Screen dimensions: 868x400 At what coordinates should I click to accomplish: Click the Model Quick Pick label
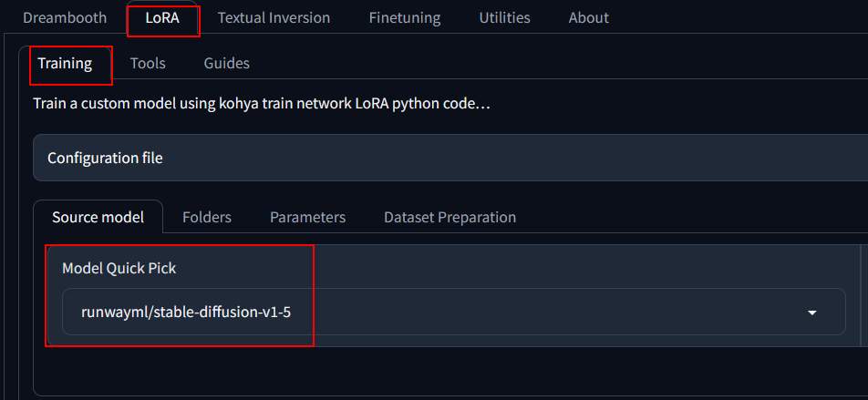(119, 268)
